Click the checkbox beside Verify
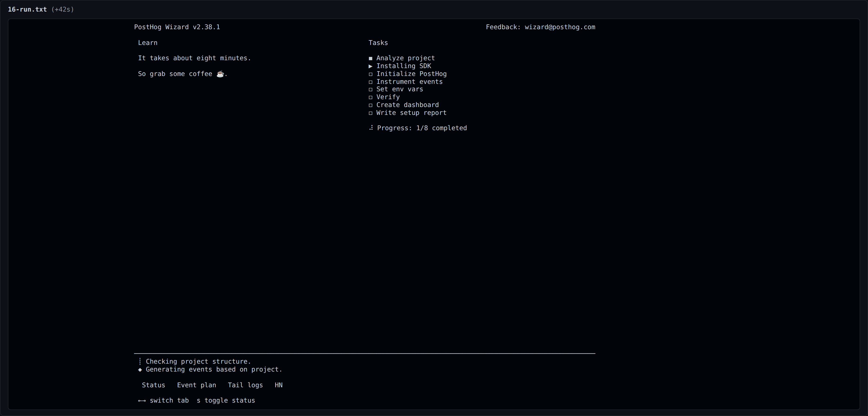The width and height of the screenshot is (868, 416). click(x=371, y=97)
